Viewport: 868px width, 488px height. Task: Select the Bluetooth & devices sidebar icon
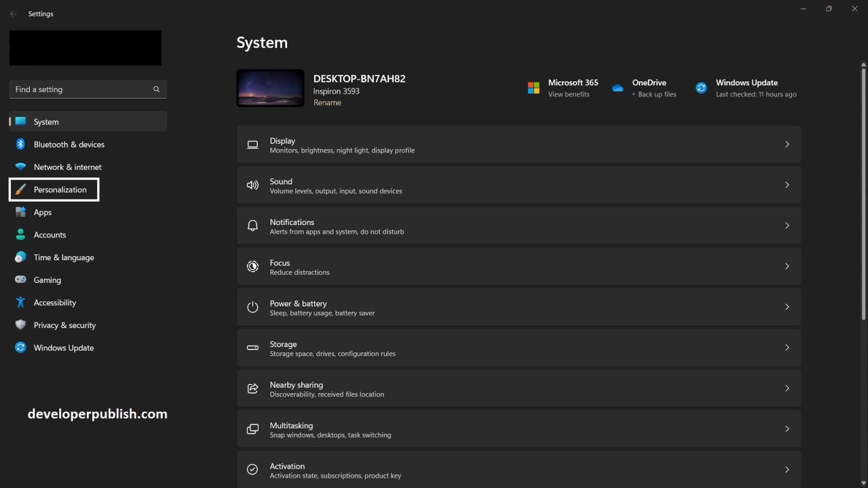[20, 144]
